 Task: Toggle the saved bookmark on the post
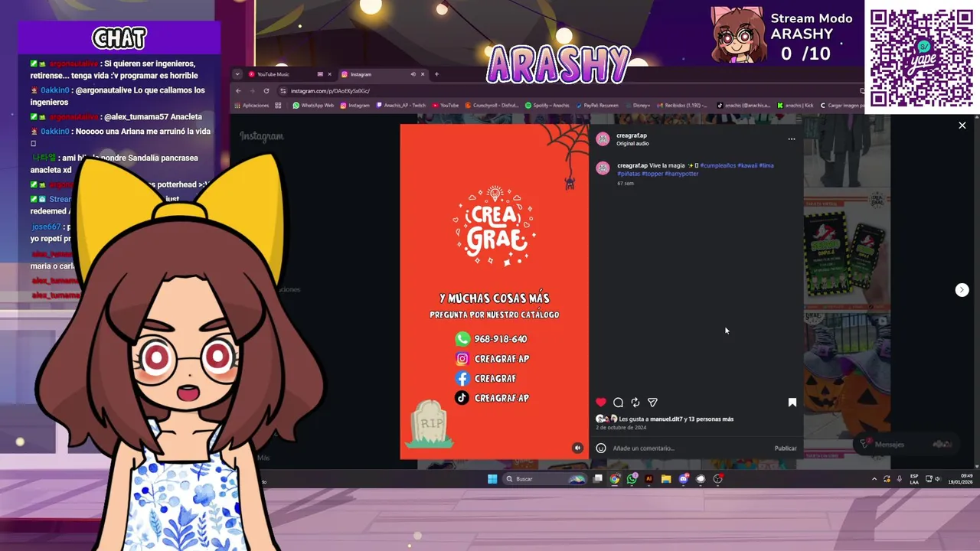pyautogui.click(x=792, y=403)
